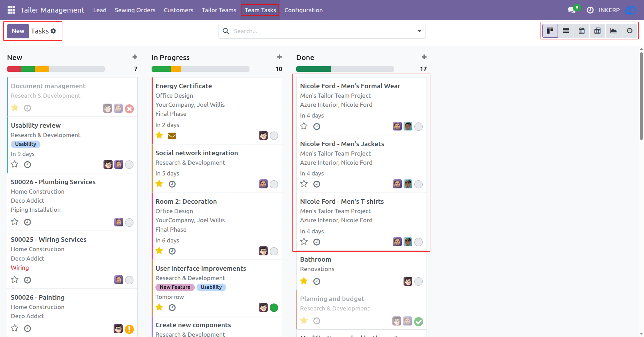
Task: Open the Configuration menu
Action: (304, 10)
